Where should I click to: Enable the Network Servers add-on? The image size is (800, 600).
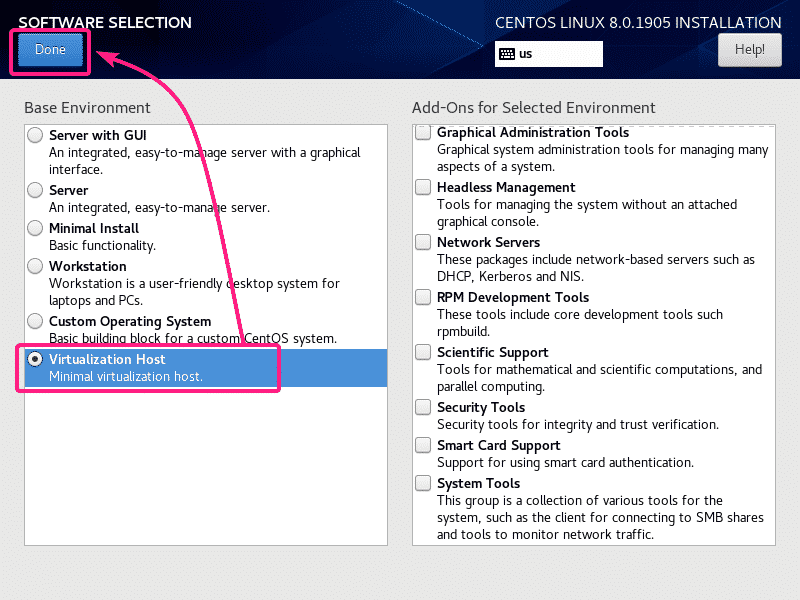tap(422, 242)
